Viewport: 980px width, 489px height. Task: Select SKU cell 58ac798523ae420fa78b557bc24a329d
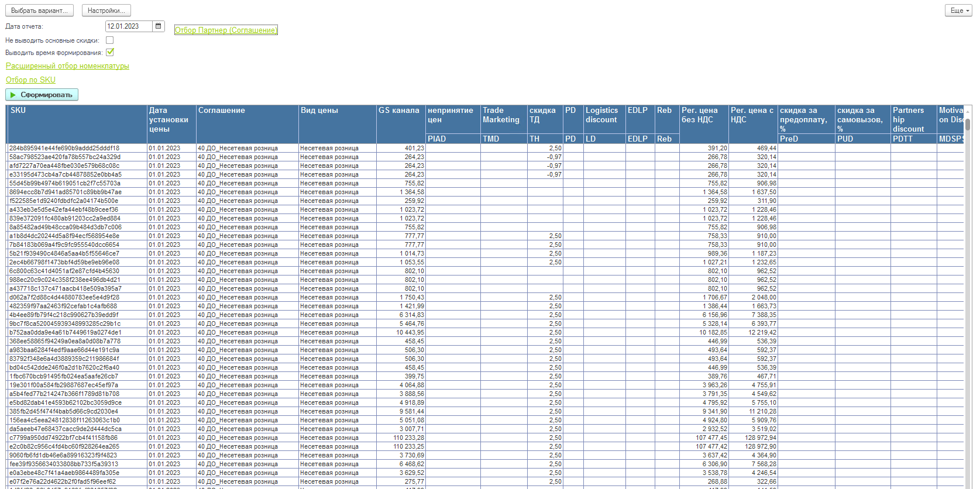click(x=77, y=157)
